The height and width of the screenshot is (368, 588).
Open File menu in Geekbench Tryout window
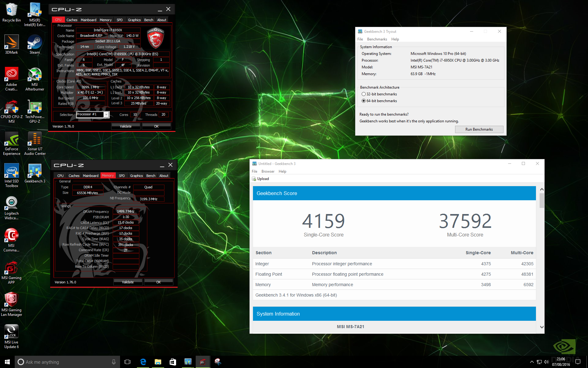pos(360,39)
